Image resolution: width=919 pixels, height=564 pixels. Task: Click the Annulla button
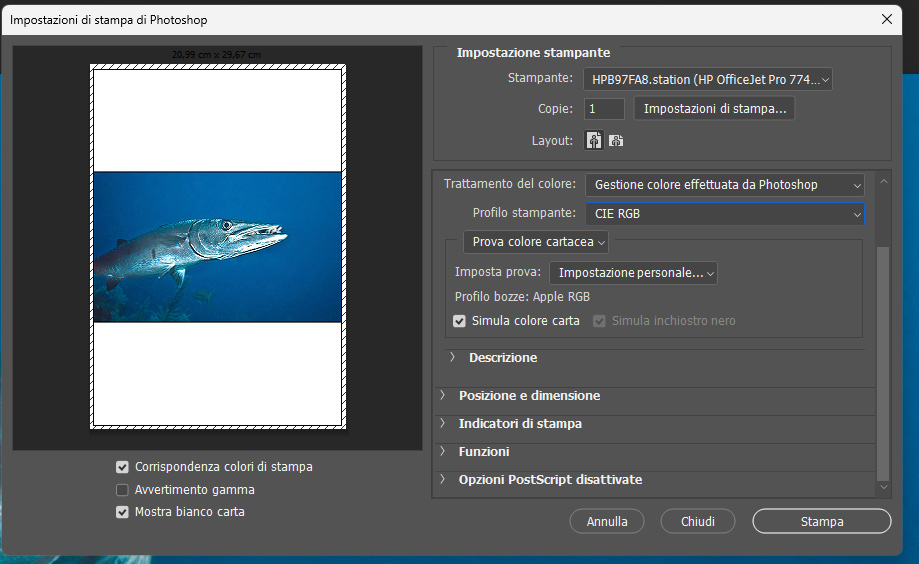click(607, 521)
